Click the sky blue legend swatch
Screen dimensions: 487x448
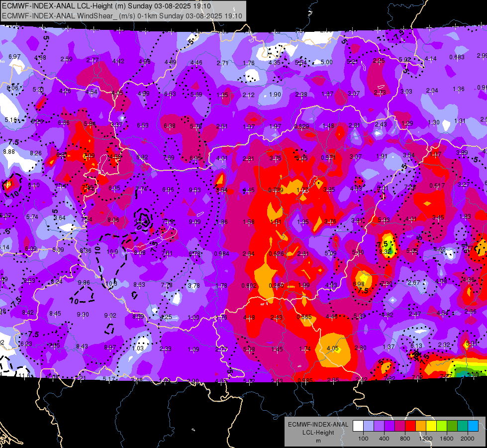point(473,426)
